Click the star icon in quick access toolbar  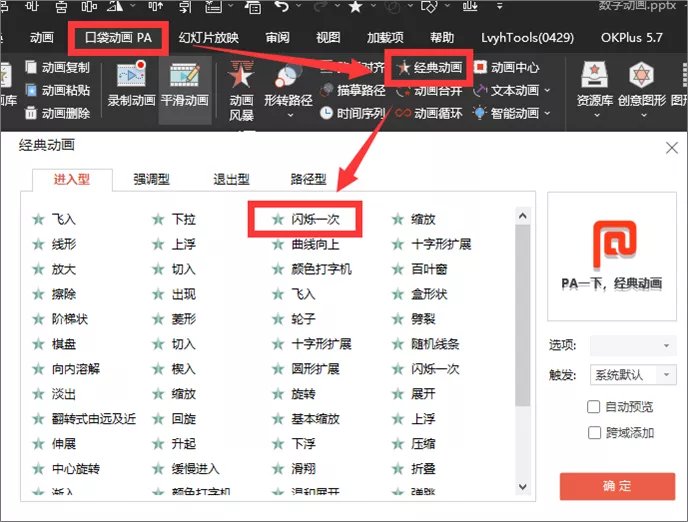point(355,6)
